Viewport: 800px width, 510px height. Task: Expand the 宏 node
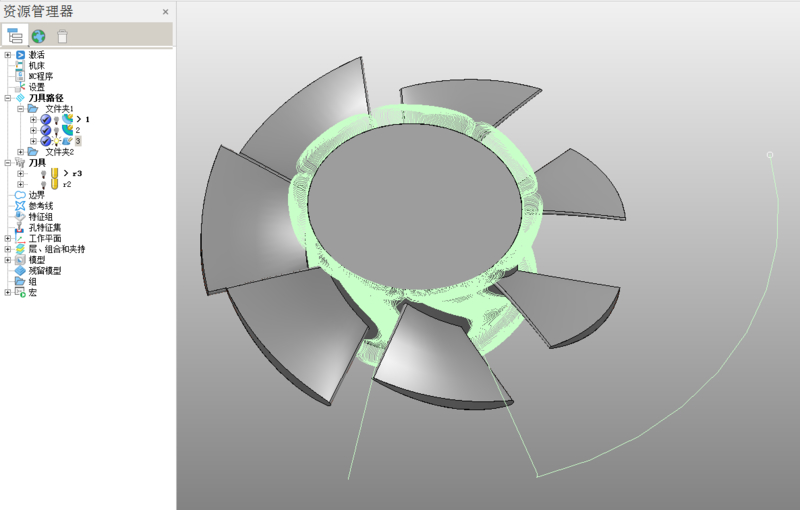8,292
